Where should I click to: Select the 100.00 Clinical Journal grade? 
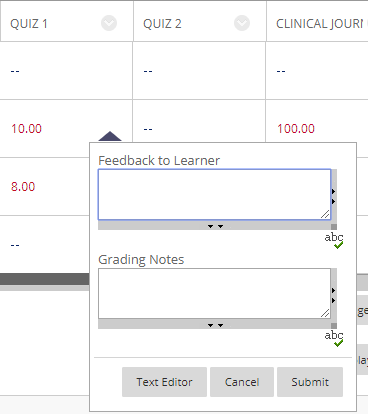pyautogui.click(x=296, y=129)
